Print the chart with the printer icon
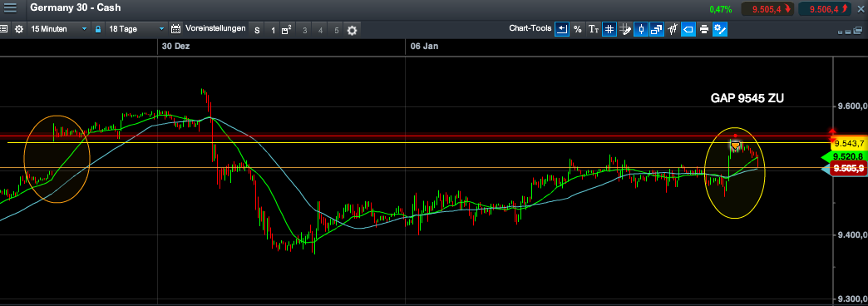 (703, 29)
